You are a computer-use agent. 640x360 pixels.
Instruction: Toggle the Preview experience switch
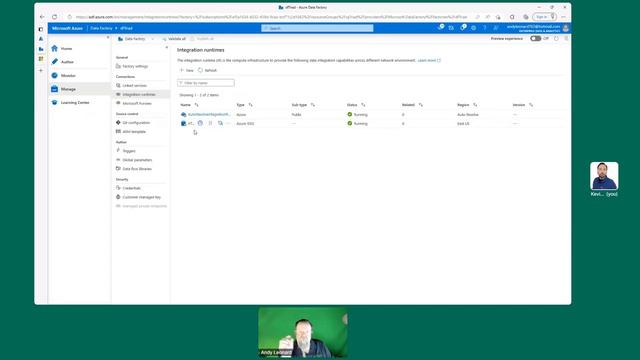click(x=536, y=38)
